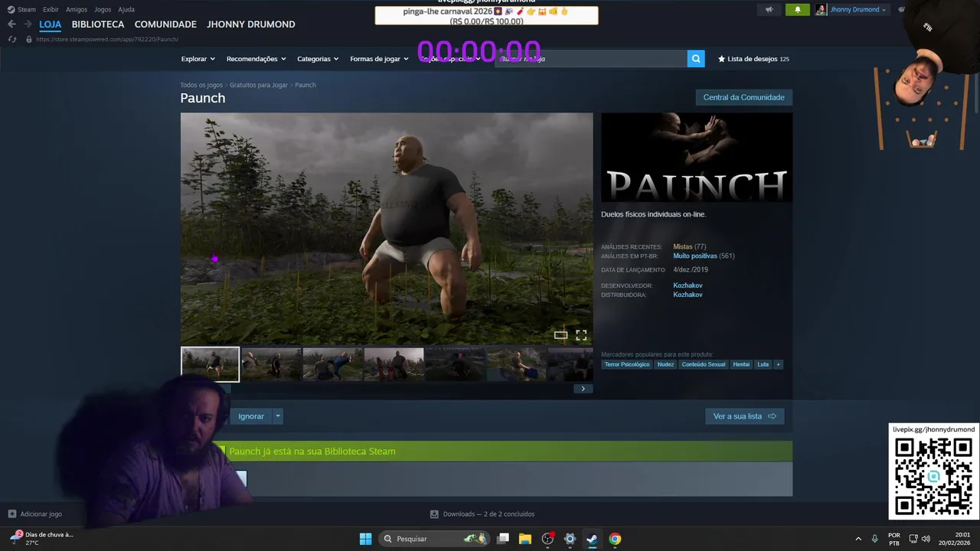Open the Windows Start menu
This screenshot has width=980, height=551.
366,539
